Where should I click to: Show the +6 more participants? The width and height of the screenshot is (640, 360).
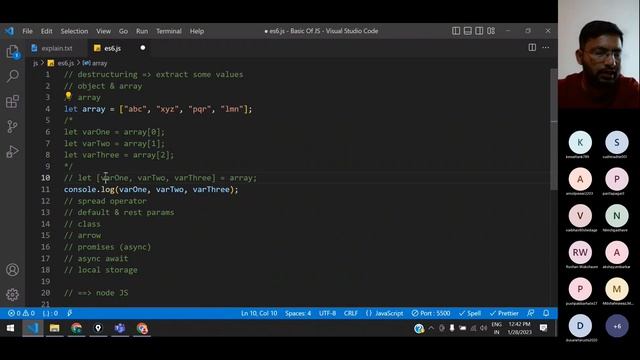[x=617, y=326]
